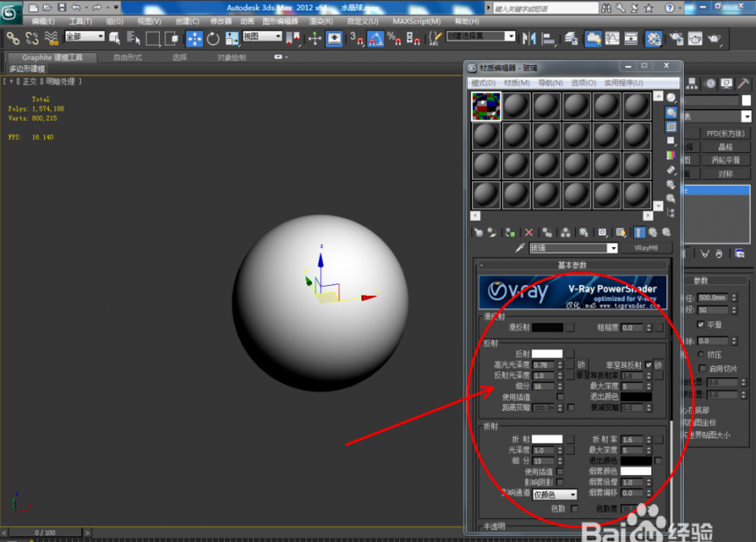Collapse the 基本参数 rollout
The height and width of the screenshot is (542, 756).
coord(571,265)
